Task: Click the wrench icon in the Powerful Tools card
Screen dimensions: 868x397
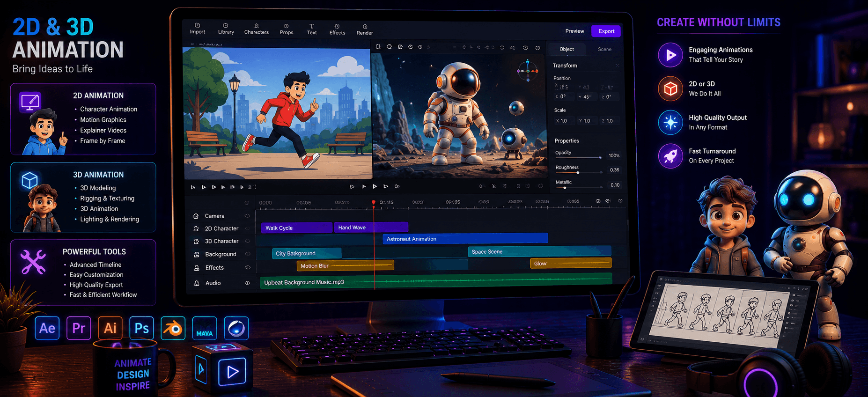Action: [33, 262]
